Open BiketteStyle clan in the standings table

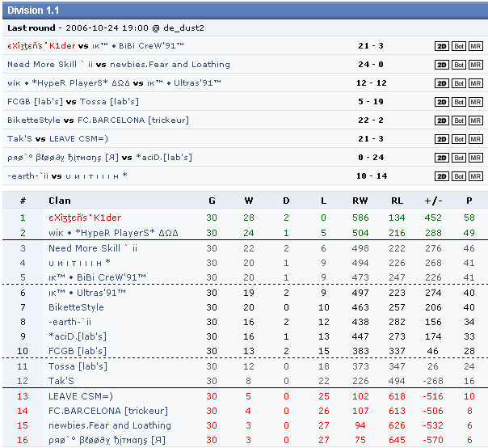pos(76,307)
